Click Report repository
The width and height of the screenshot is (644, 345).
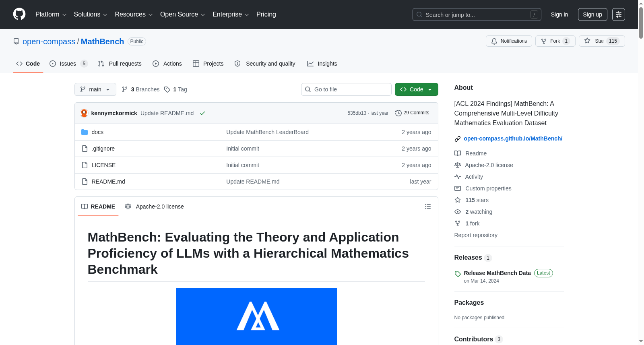click(476, 235)
